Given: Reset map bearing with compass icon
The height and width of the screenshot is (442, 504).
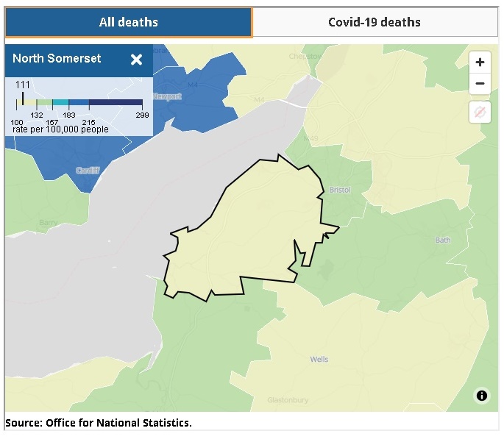Looking at the screenshot, I should pos(480,112).
